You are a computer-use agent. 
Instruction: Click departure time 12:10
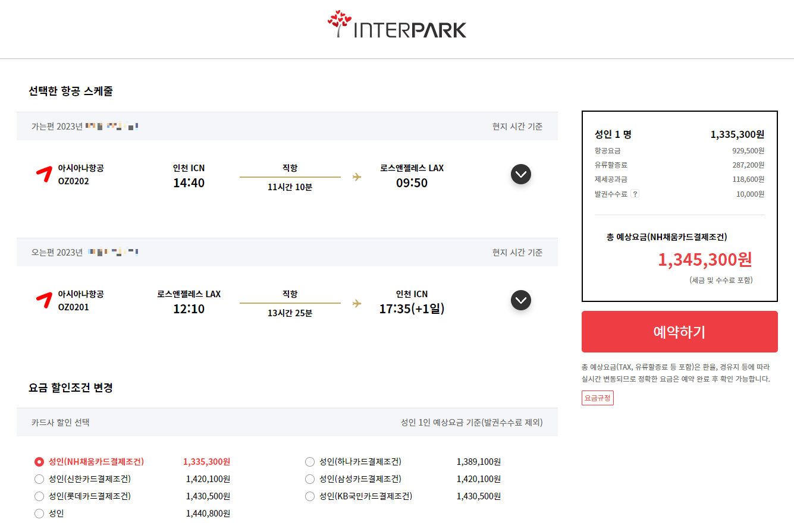[x=189, y=309]
